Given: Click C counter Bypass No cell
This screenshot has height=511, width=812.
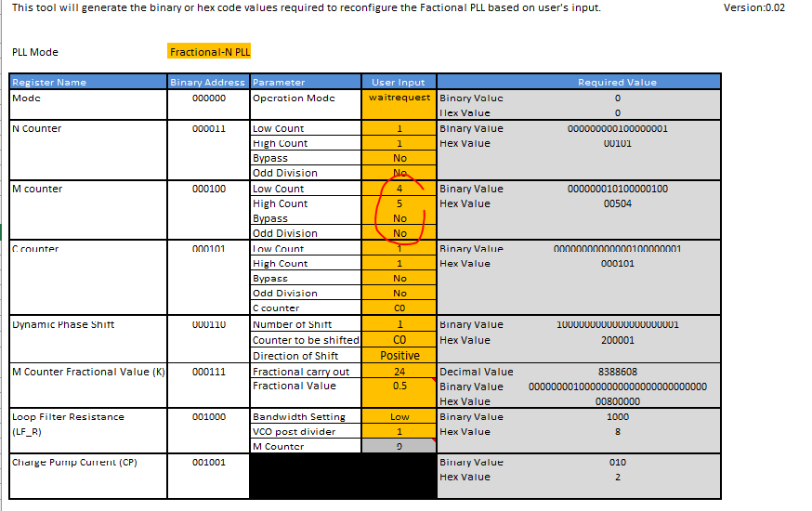Looking at the screenshot, I should (399, 278).
